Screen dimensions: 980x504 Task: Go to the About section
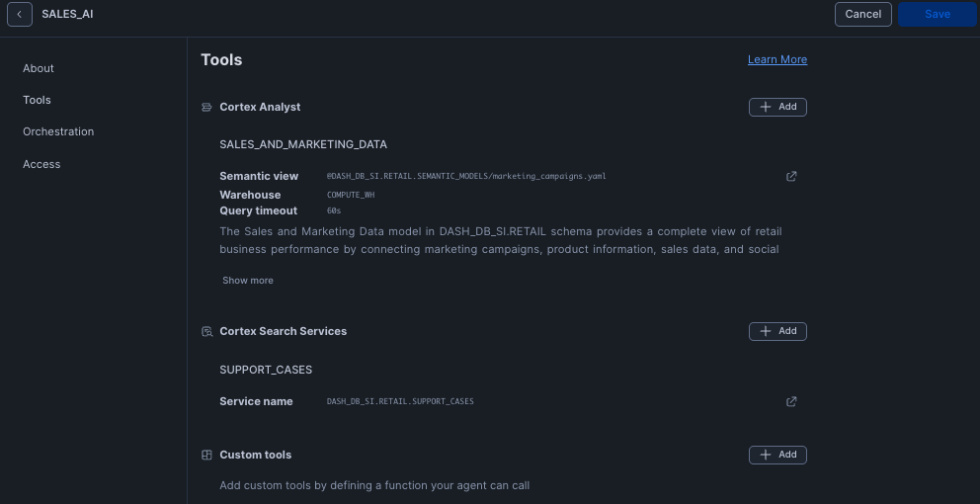[39, 68]
